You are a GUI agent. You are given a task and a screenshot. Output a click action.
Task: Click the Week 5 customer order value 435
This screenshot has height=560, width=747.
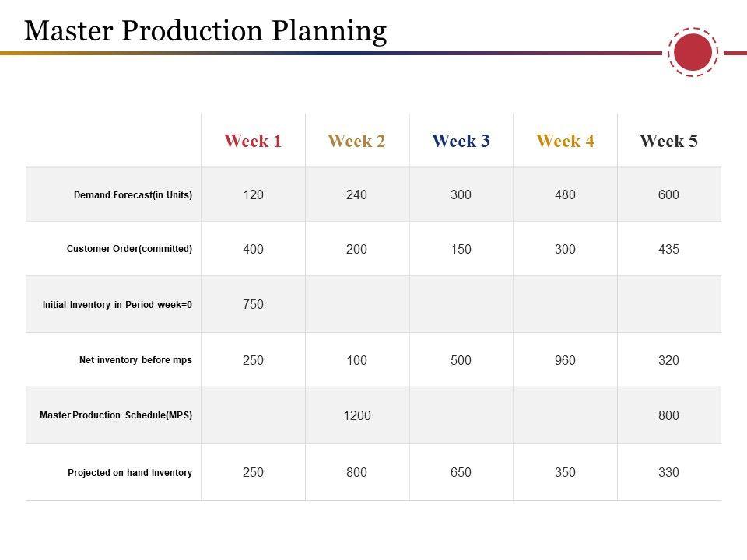(x=668, y=250)
